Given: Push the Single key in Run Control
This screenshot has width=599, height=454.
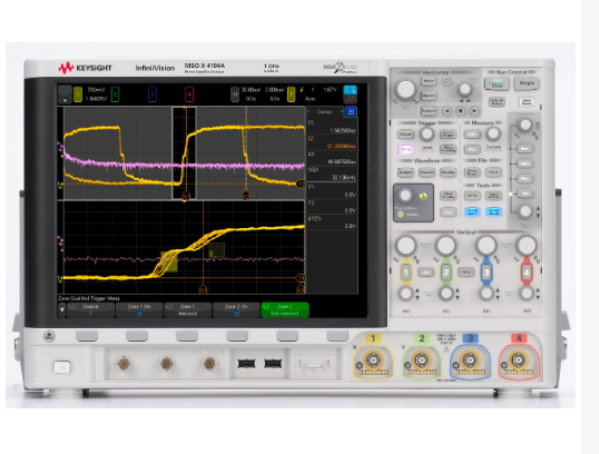Looking at the screenshot, I should (527, 83).
